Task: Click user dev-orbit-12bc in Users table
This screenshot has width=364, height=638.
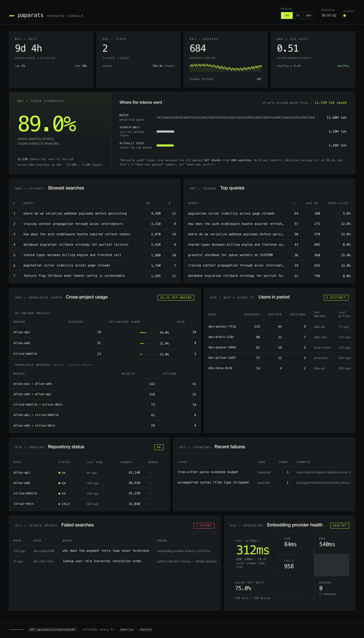Action: (221, 337)
